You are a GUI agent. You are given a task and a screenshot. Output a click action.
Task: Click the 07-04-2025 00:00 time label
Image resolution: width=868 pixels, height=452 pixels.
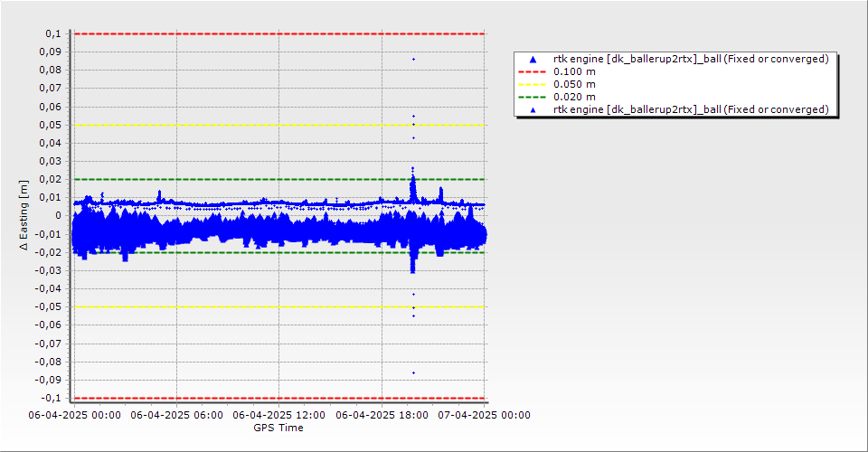(x=485, y=415)
